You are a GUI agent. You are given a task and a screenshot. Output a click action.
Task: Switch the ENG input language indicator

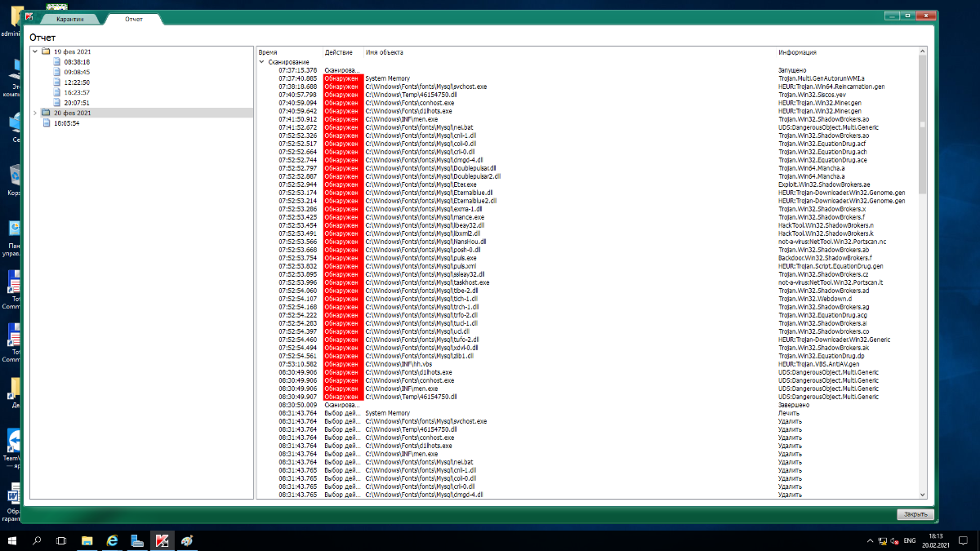tap(909, 540)
